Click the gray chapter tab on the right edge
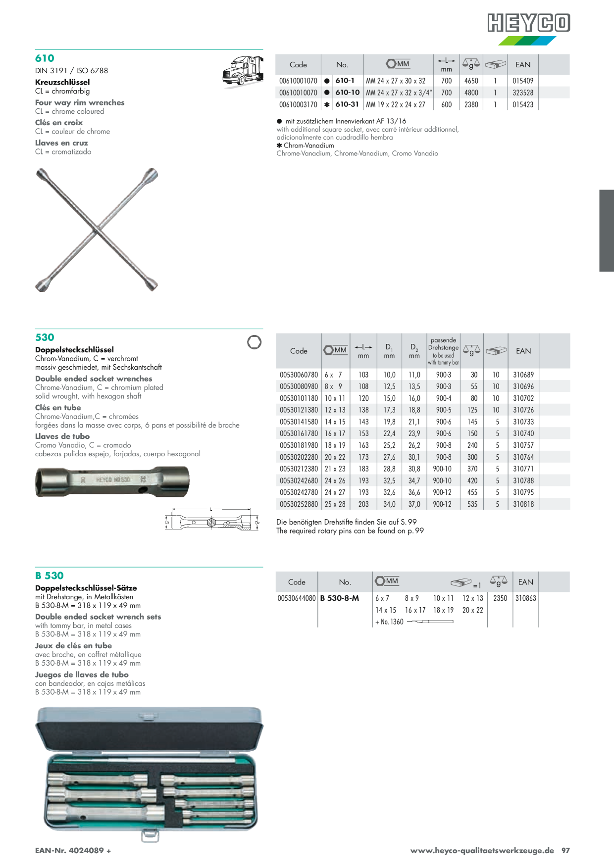 click(x=607, y=231)
